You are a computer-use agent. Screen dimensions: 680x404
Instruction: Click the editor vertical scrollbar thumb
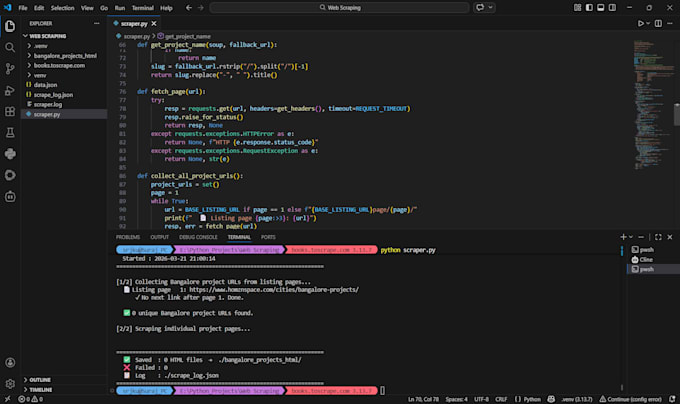pyautogui.click(x=677, y=114)
